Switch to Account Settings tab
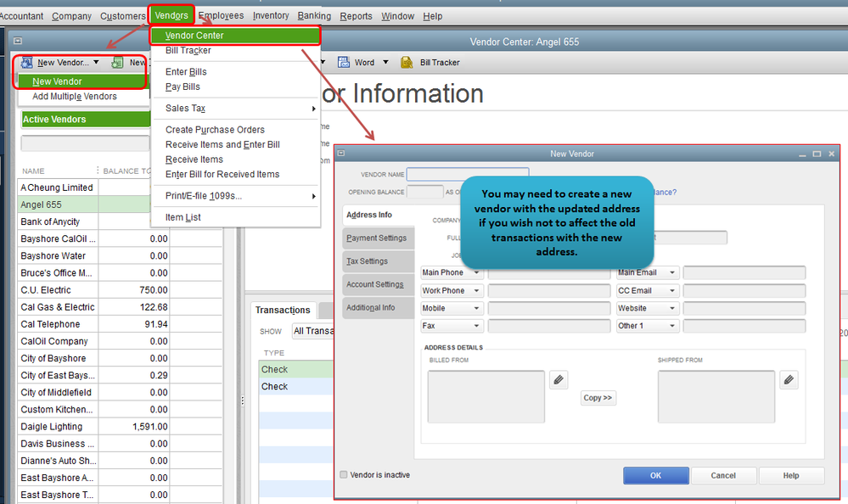Viewport: 848px width, 504px height. pos(379,284)
